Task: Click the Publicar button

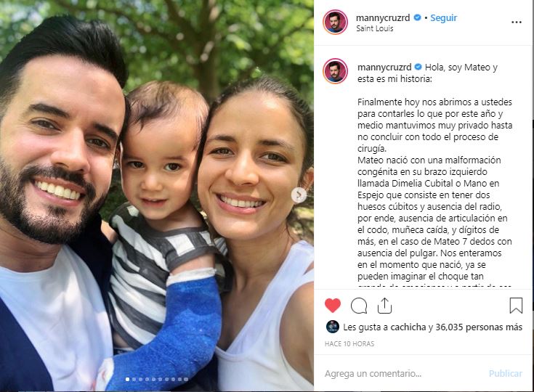Action: [x=506, y=373]
